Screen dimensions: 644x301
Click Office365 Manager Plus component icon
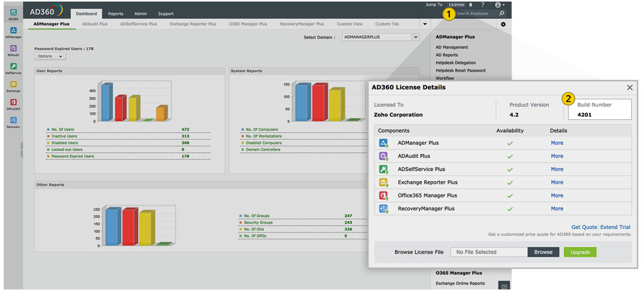[383, 195]
